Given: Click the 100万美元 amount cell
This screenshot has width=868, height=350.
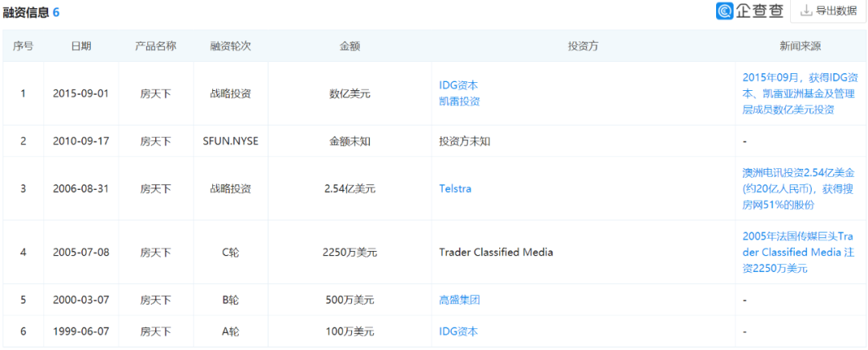Looking at the screenshot, I should [x=350, y=331].
